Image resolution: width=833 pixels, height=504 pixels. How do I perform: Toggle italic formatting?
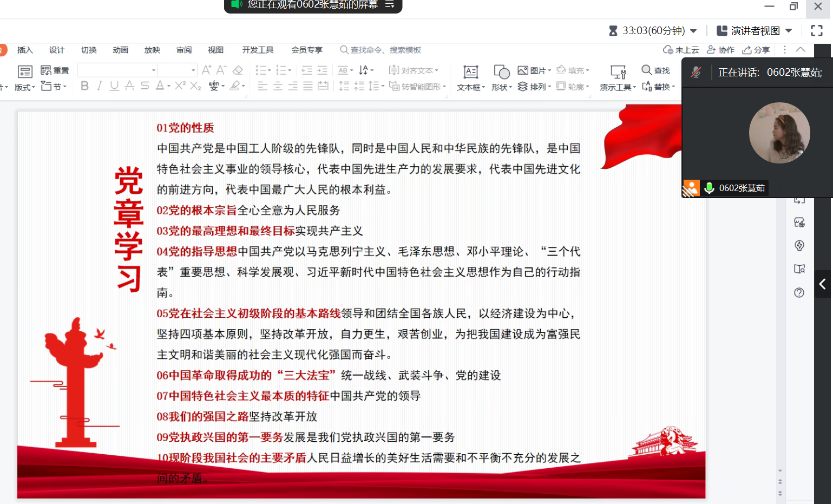99,86
